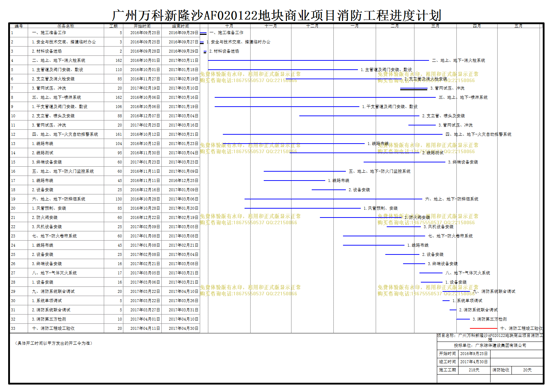Click the 消防验收 label in footer
The image size is (552, 392).
500,370
